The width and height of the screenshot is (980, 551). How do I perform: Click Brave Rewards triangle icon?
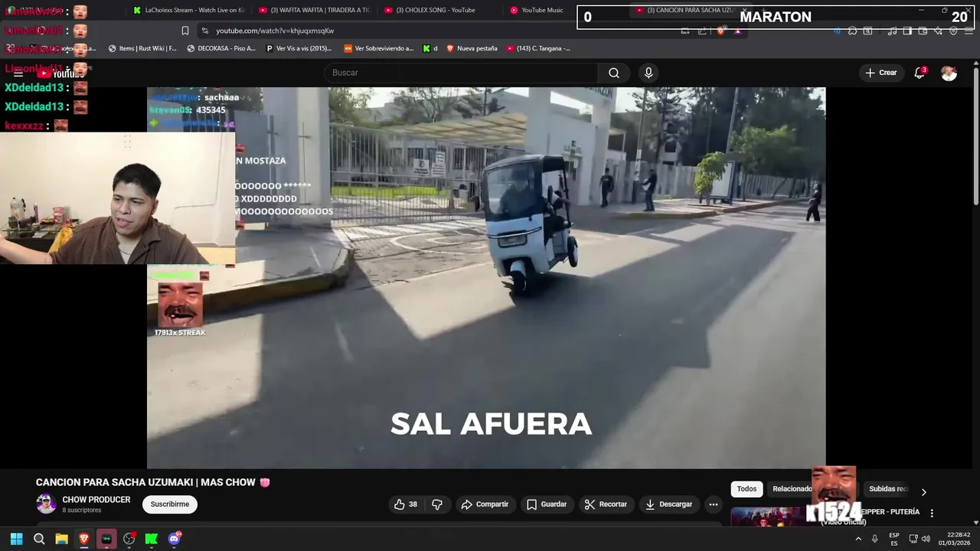pos(737,31)
